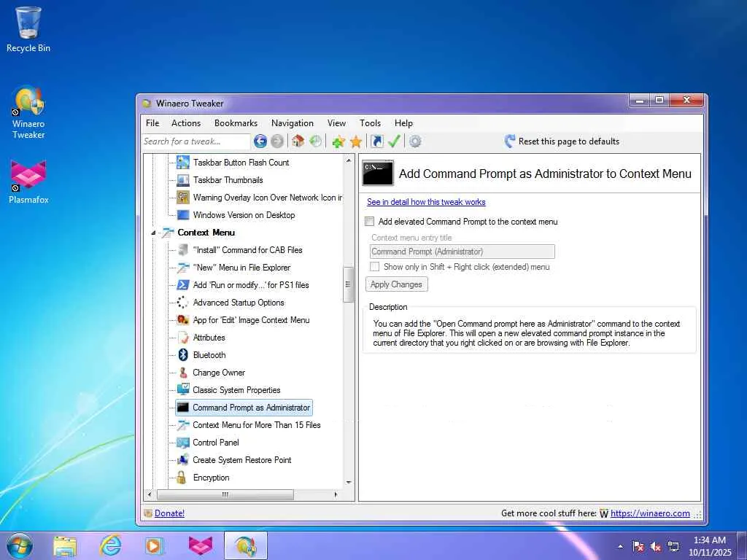Open the https://winaero.com link

[650, 513]
